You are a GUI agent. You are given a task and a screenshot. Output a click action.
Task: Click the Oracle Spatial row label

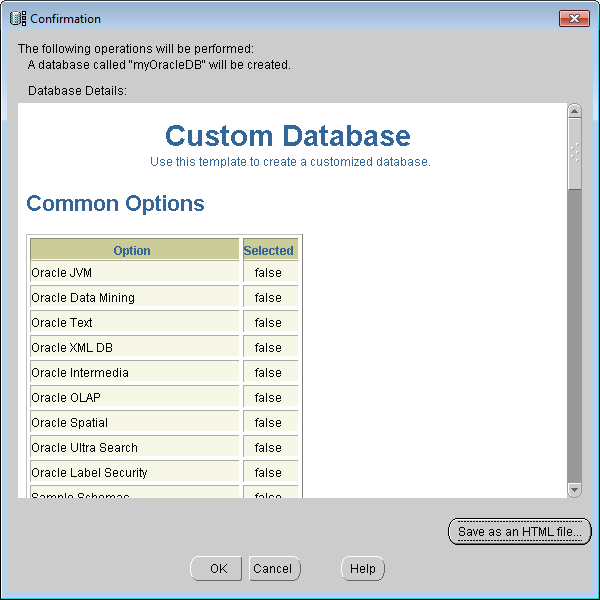(x=69, y=422)
